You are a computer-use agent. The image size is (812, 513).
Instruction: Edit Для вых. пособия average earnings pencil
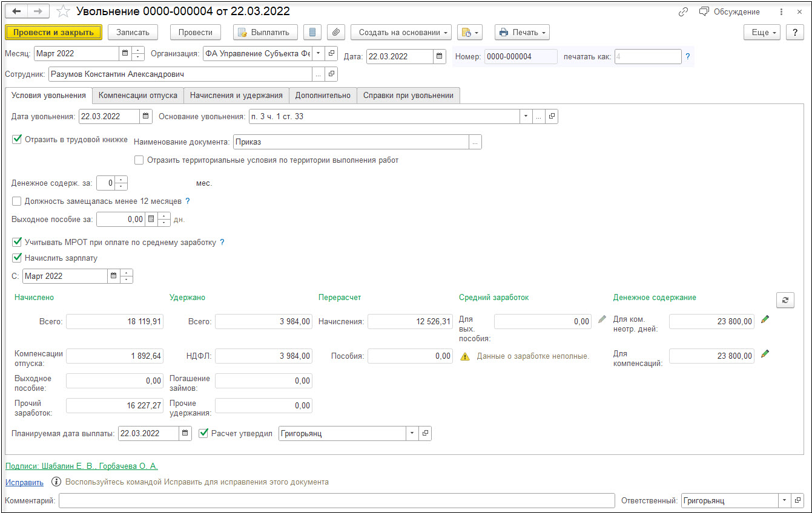click(x=601, y=320)
